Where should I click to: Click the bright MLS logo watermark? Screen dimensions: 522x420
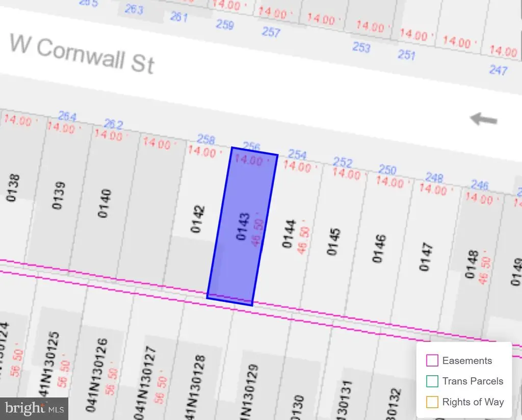click(x=34, y=408)
